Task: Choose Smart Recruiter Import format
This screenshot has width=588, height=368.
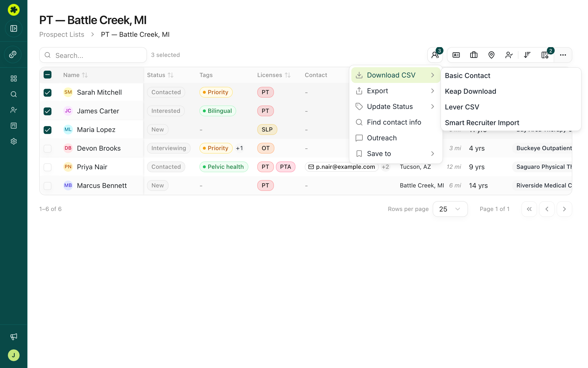Action: pos(511,123)
